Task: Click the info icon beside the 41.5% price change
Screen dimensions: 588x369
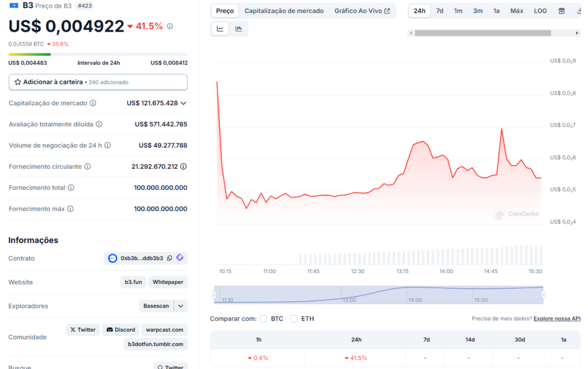Action: [x=170, y=26]
